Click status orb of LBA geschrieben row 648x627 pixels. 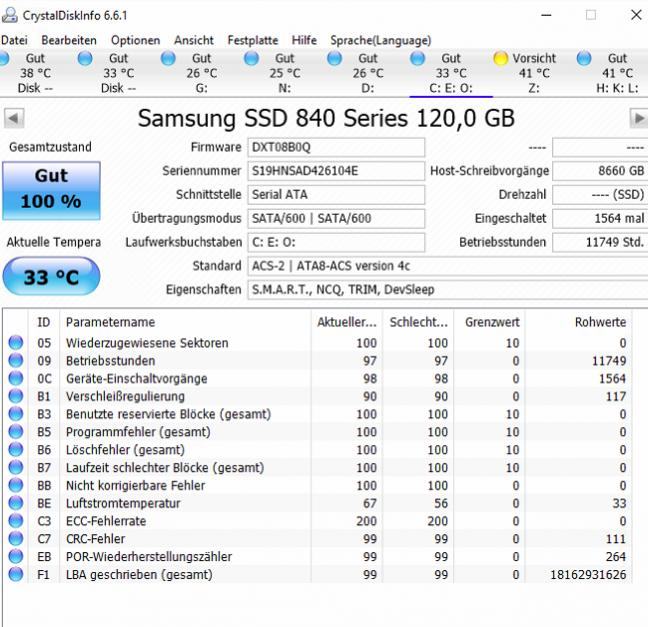(x=16, y=574)
